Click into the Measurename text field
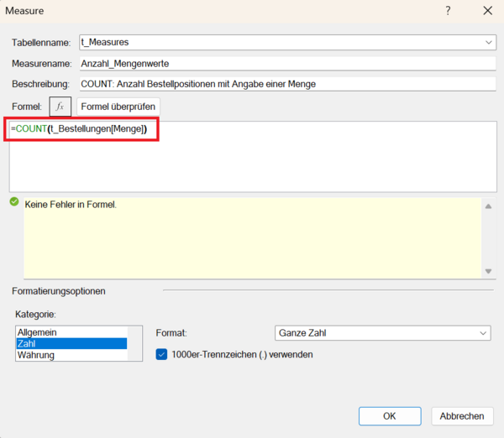This screenshot has height=438, width=504. 287,63
